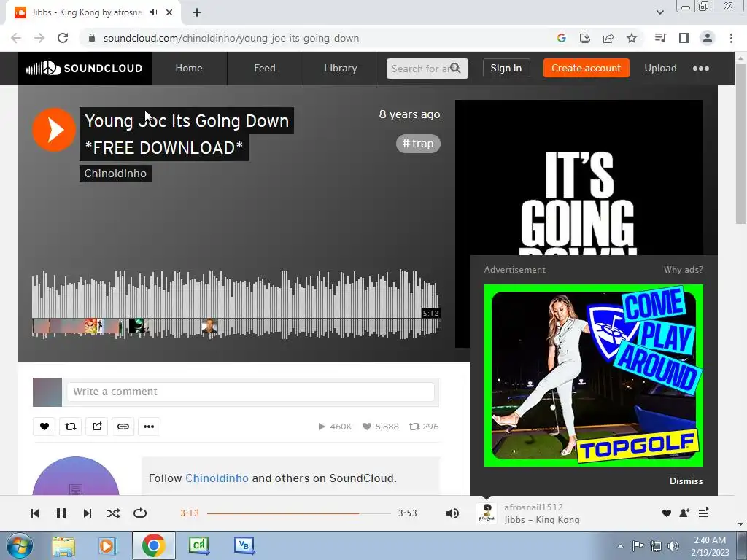The image size is (747, 560).
Task: Go to the Upload page
Action: click(x=660, y=68)
